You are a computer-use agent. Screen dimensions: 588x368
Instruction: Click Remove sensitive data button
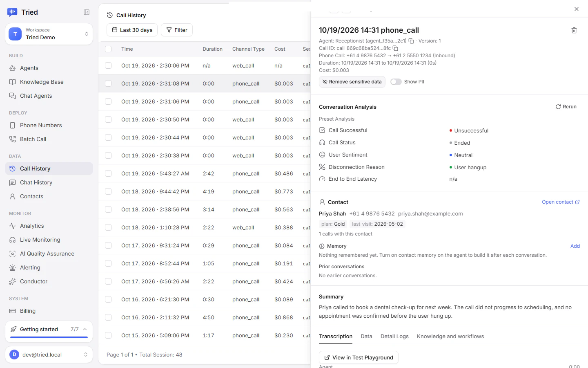click(352, 82)
